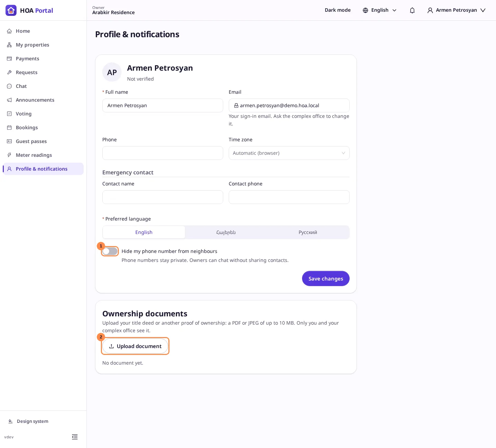Click the Chat bubble icon in the sidebar
Screen dimensions: 496x448
[x=9, y=86]
